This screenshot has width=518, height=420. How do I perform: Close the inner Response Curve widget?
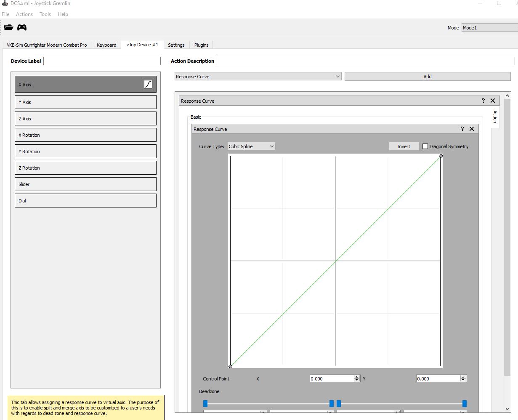click(472, 129)
